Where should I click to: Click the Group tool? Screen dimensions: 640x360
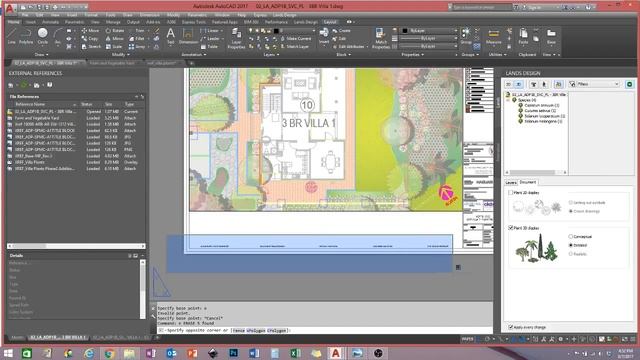(x=466, y=36)
